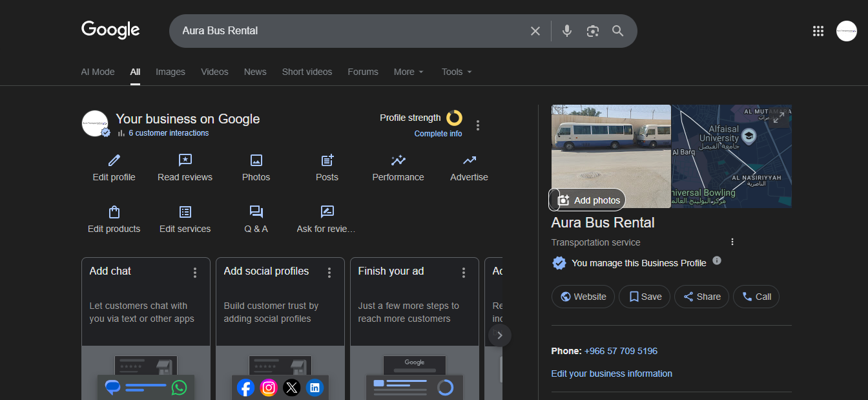Open three-dot menu on Add chat card

click(x=195, y=273)
